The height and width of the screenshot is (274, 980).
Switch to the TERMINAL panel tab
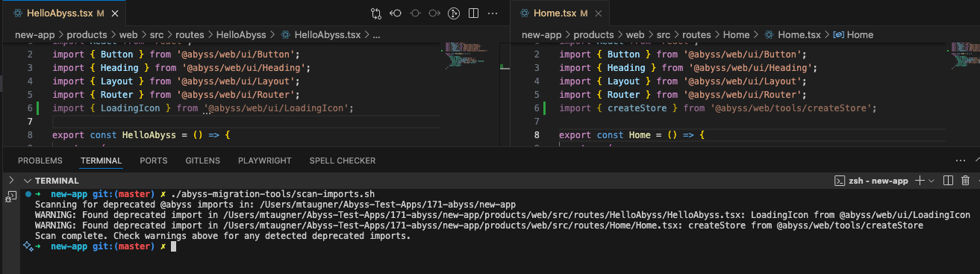pyautogui.click(x=101, y=161)
